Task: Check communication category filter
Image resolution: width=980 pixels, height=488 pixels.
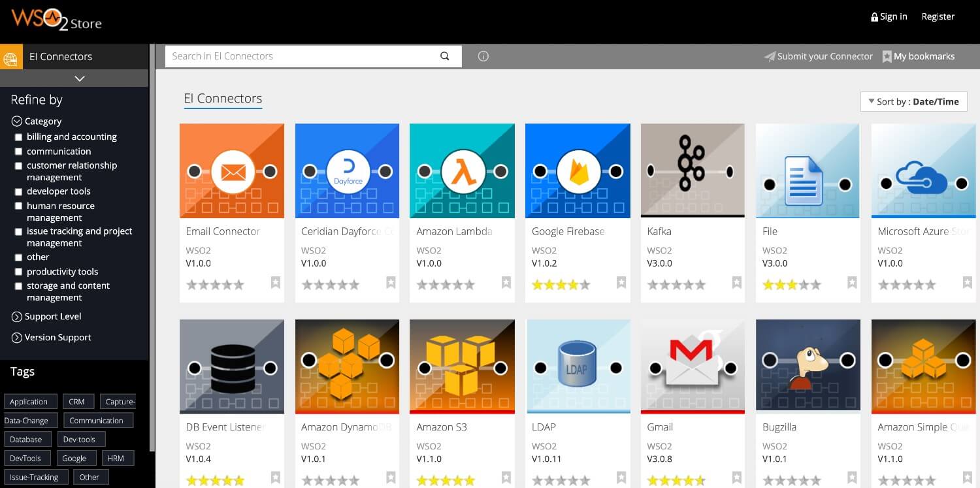Action: point(18,152)
